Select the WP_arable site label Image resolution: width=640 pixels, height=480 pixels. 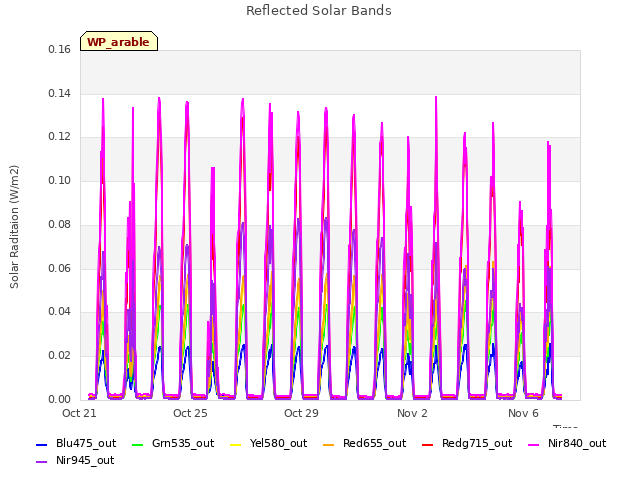pyautogui.click(x=118, y=42)
